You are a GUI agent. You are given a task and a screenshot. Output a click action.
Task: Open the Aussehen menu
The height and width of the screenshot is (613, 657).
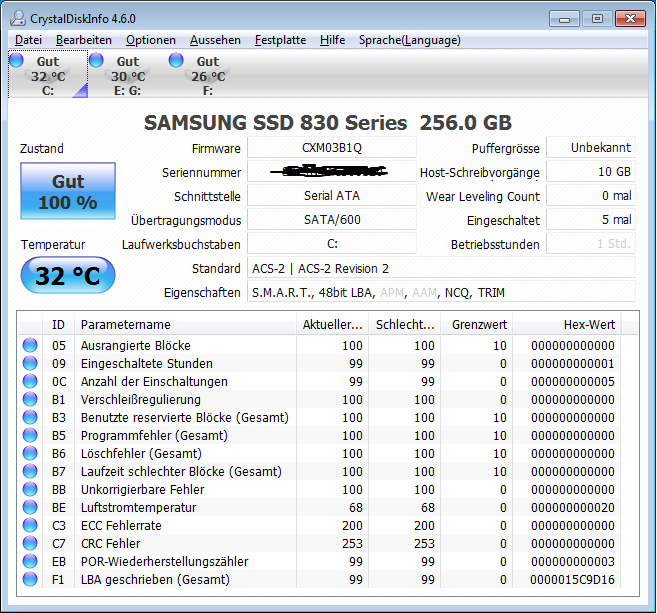click(x=215, y=40)
